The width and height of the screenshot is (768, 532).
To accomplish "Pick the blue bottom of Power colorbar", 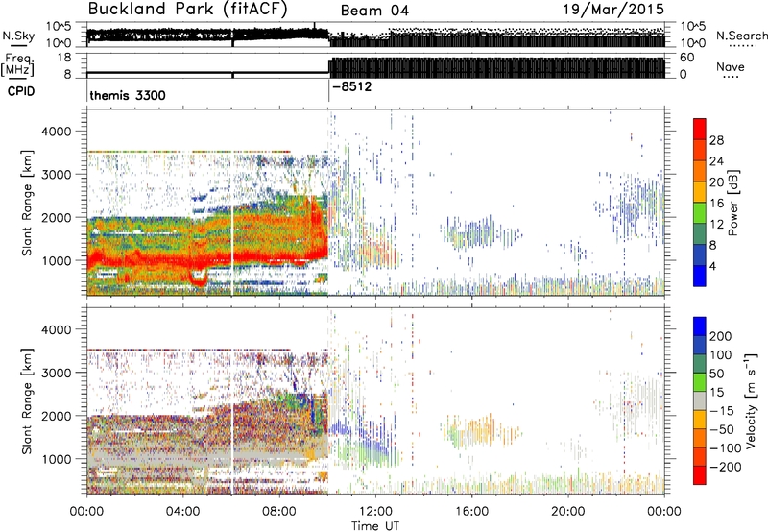I will 700,277.
